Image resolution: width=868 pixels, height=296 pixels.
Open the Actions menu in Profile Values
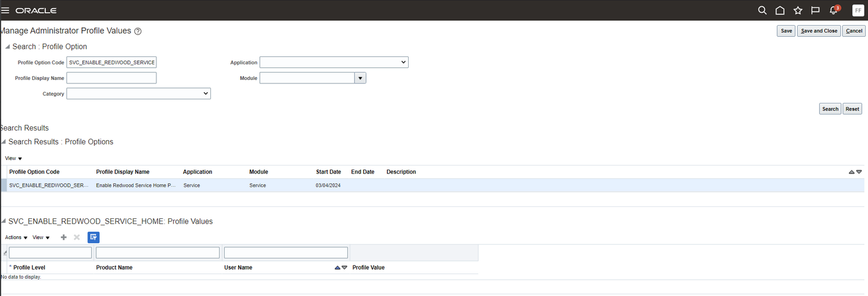click(17, 237)
